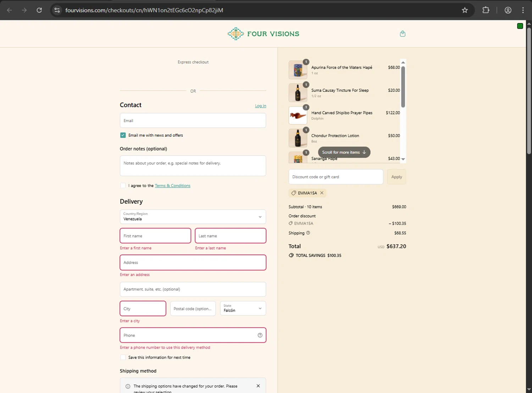Click the Hand Carved Shipibo price $122.00

coord(393,113)
